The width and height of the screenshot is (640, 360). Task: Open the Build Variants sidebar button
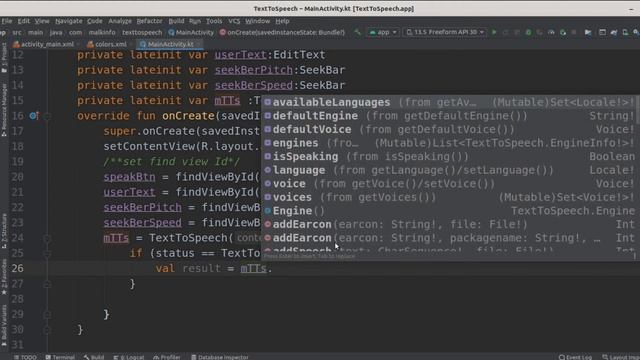pyautogui.click(x=4, y=326)
